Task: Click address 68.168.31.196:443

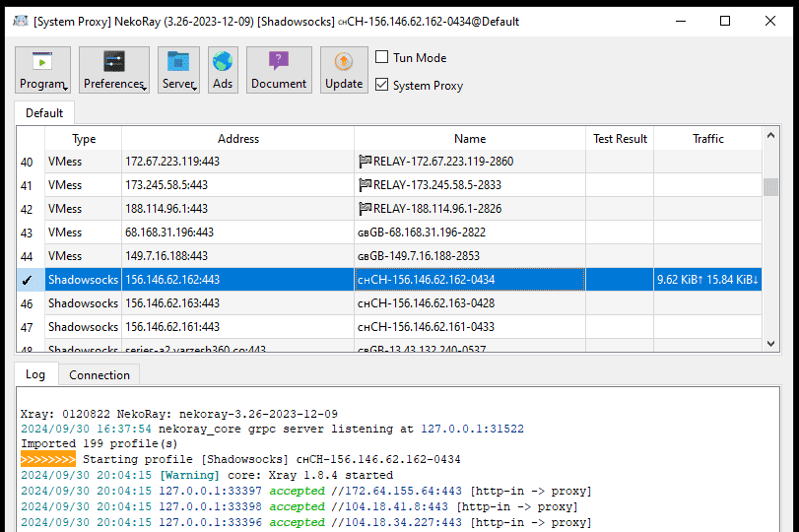Action: [x=169, y=233]
